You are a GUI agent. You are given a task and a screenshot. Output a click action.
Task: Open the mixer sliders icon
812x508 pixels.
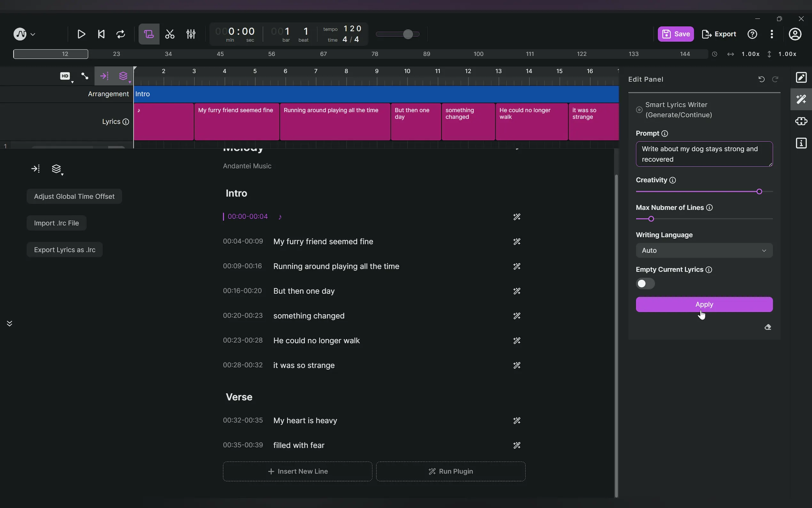191,34
